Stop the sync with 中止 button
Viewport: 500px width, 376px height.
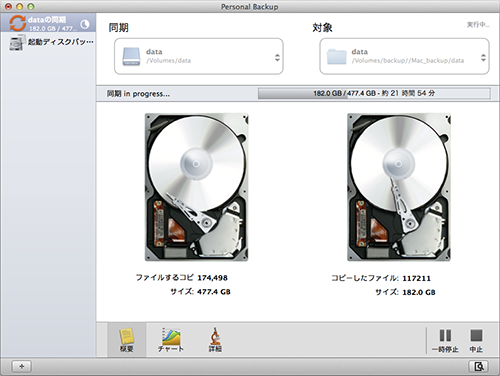point(476,341)
